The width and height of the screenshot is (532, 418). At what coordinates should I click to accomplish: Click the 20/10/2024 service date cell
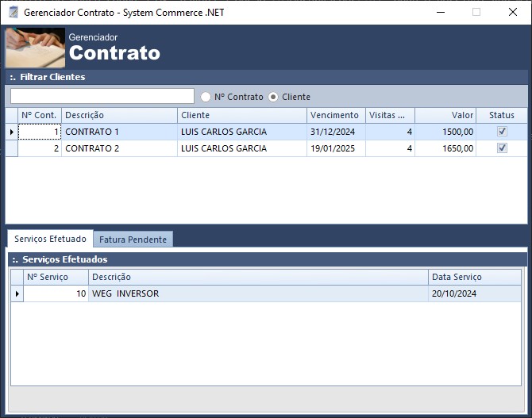pyautogui.click(x=475, y=293)
